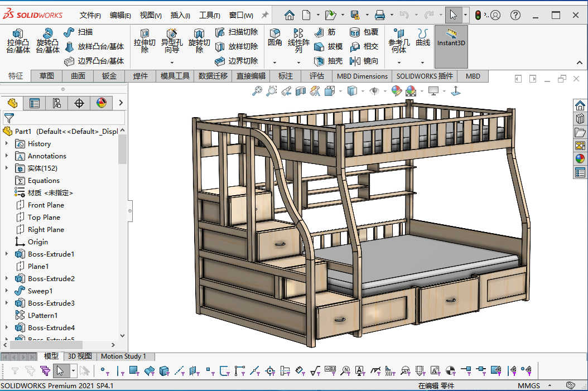This screenshot has width=588, height=391.
Task: Switch to the SOLIDWORKS 插件 tab
Action: click(425, 76)
